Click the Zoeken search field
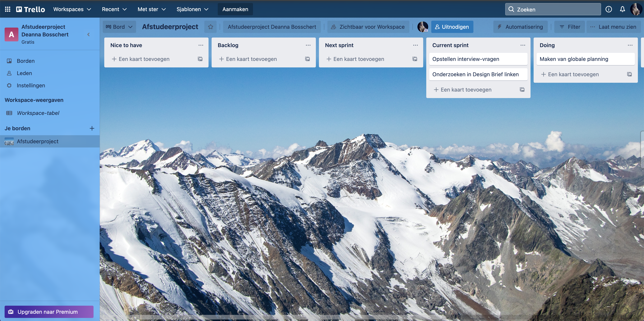This screenshot has width=644, height=321. (x=553, y=9)
